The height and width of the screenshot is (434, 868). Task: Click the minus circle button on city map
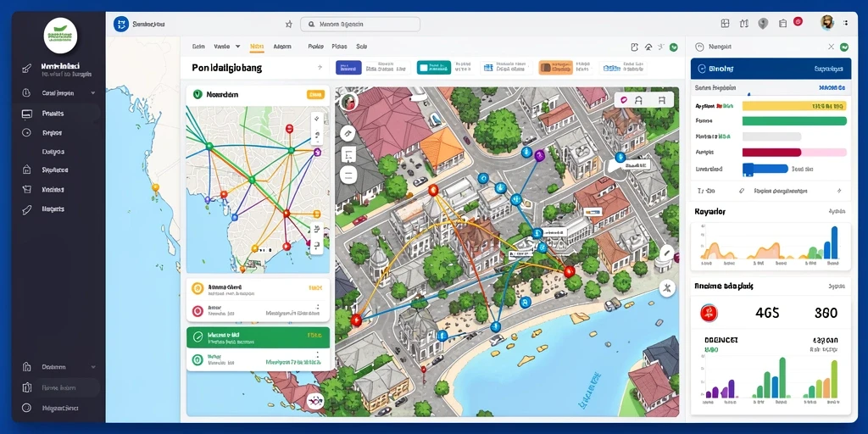pyautogui.click(x=348, y=176)
